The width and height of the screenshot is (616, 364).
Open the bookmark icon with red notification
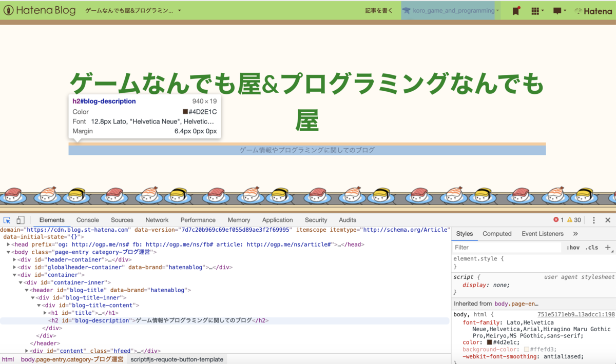[516, 11]
